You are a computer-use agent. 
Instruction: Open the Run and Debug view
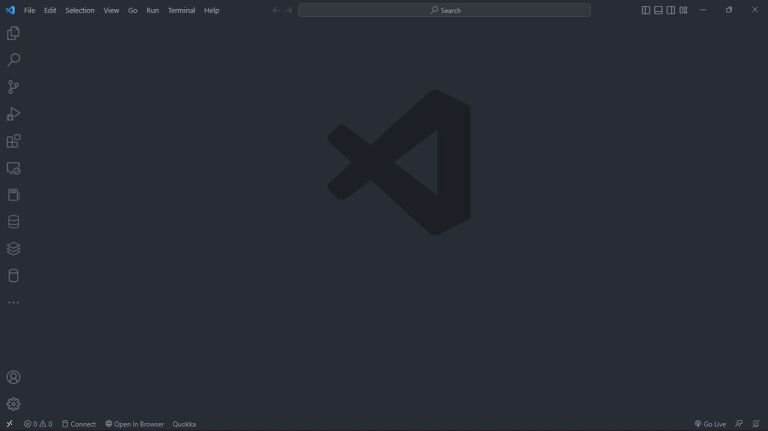(13, 114)
